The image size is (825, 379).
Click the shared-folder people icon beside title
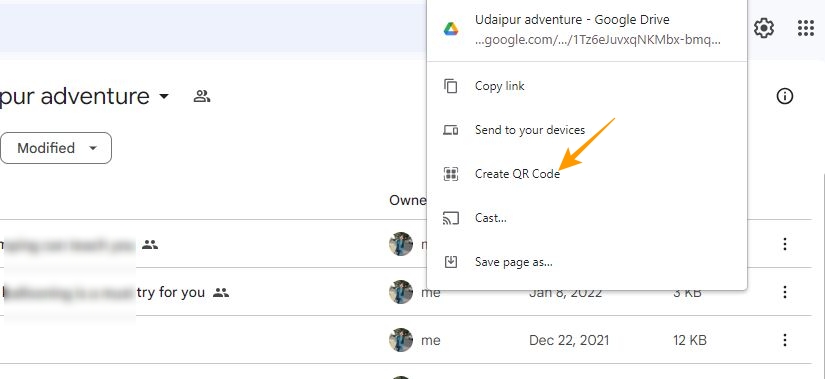(x=202, y=96)
